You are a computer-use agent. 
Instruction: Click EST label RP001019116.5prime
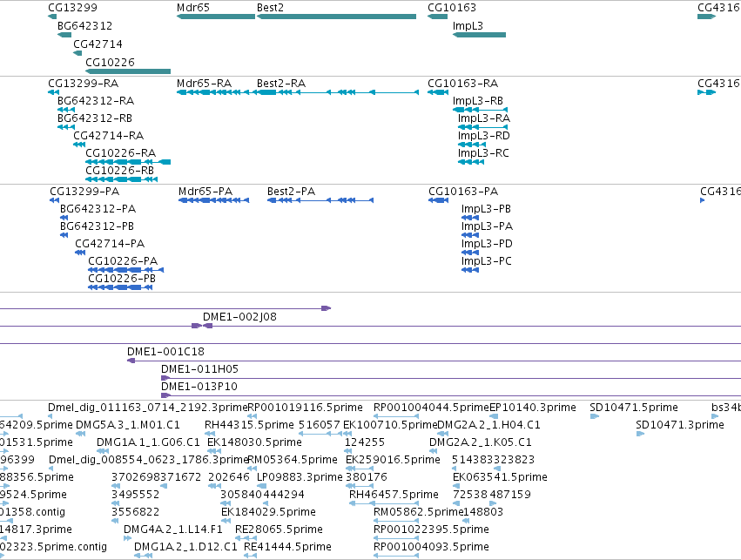pyautogui.click(x=306, y=408)
